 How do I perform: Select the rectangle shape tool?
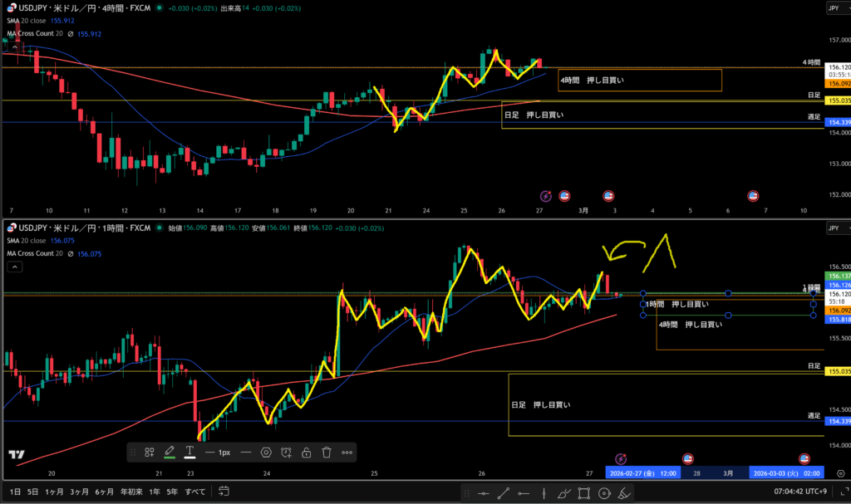point(584,493)
